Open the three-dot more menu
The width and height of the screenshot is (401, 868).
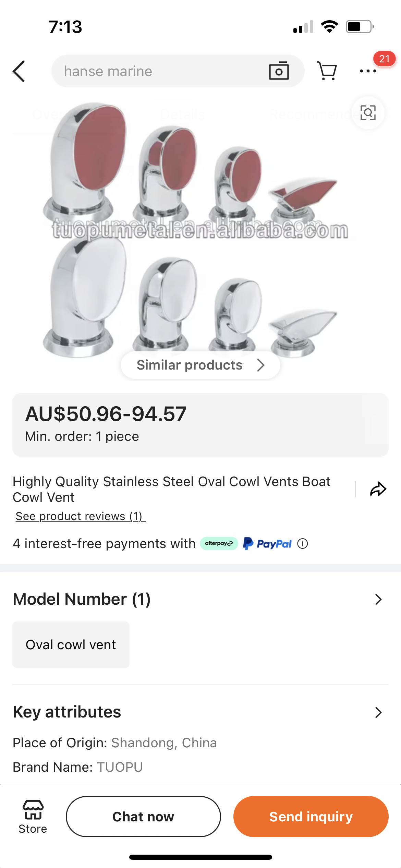coord(368,71)
